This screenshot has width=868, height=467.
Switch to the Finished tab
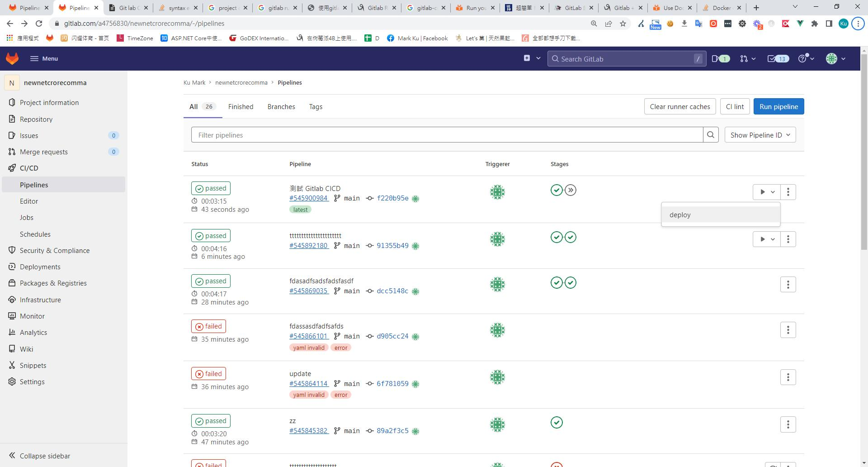pos(241,107)
